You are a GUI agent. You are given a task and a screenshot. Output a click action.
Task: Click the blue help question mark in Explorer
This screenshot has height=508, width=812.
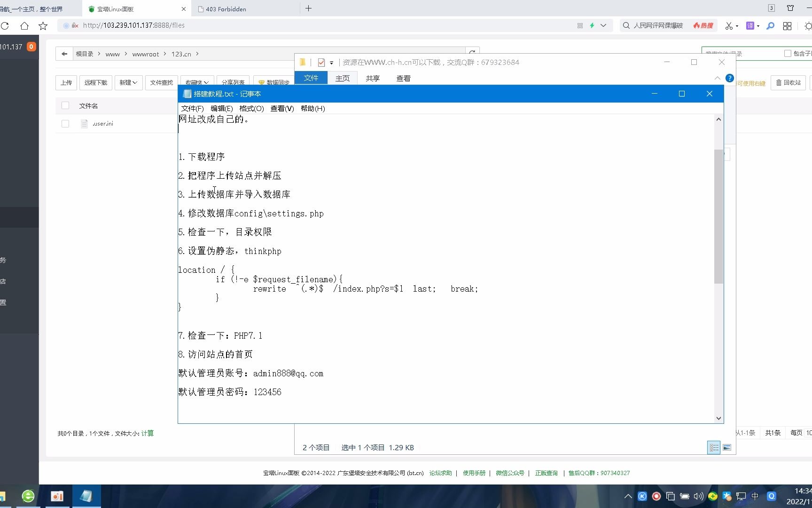[729, 78]
